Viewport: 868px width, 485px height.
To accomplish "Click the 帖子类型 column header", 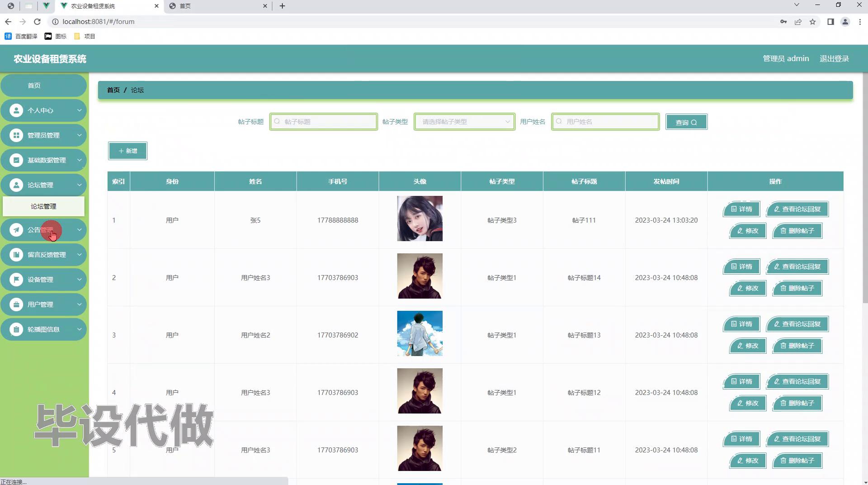I will [x=502, y=181].
